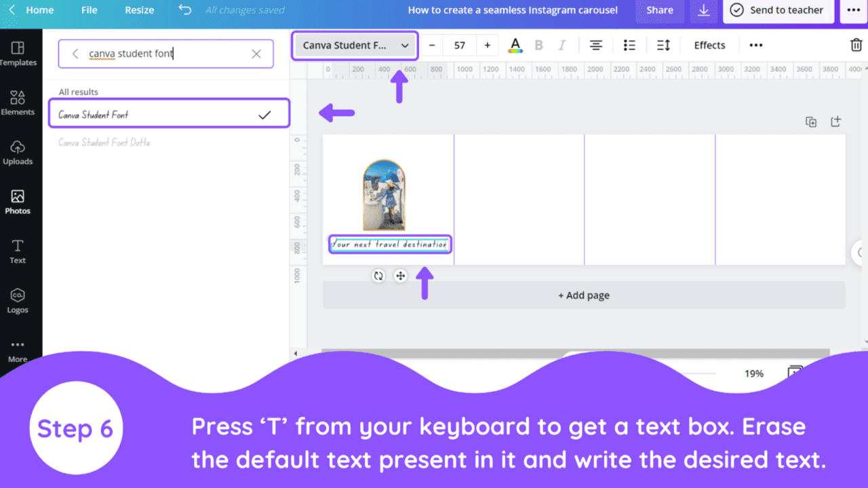Open the File menu
The height and width of the screenshot is (488, 868).
[x=89, y=10]
